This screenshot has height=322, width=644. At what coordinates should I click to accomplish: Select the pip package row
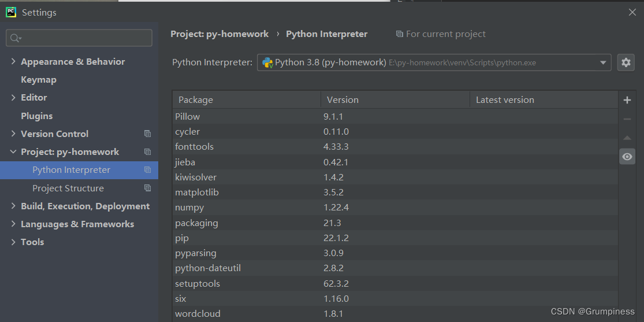coord(395,238)
